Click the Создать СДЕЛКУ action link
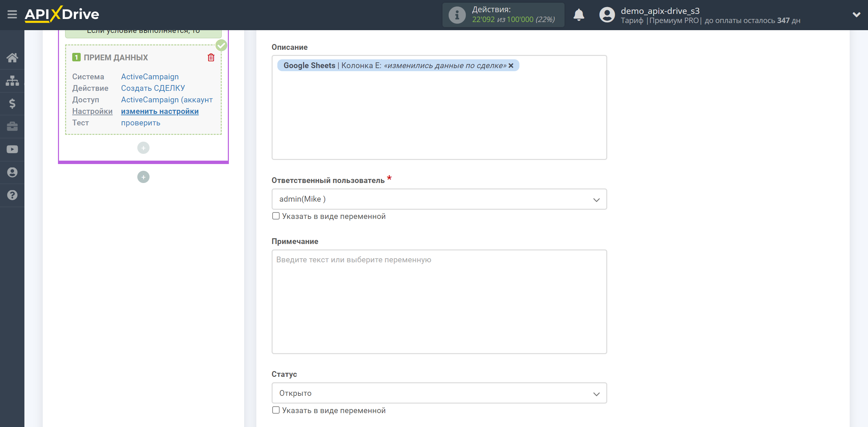This screenshot has width=868, height=427. pos(153,88)
